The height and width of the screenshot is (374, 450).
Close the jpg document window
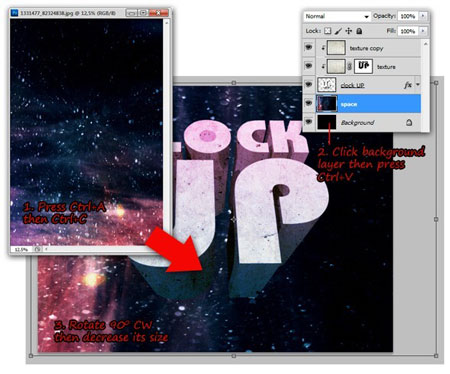159,13
